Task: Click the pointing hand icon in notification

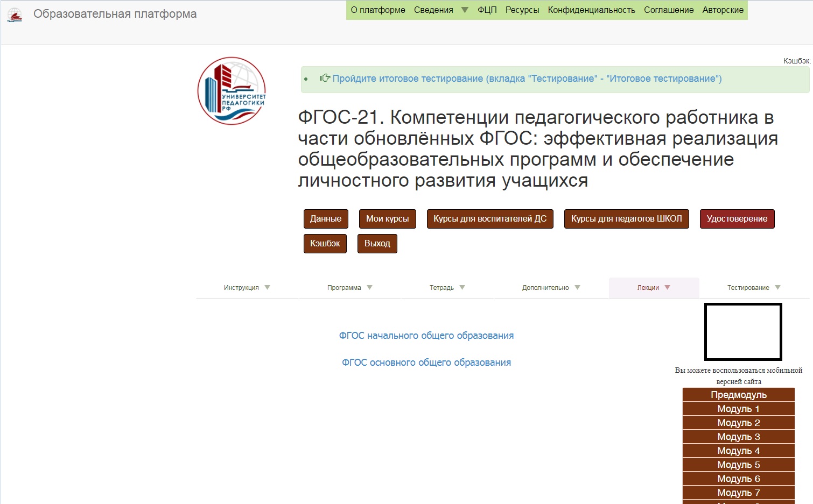Action: pyautogui.click(x=325, y=79)
